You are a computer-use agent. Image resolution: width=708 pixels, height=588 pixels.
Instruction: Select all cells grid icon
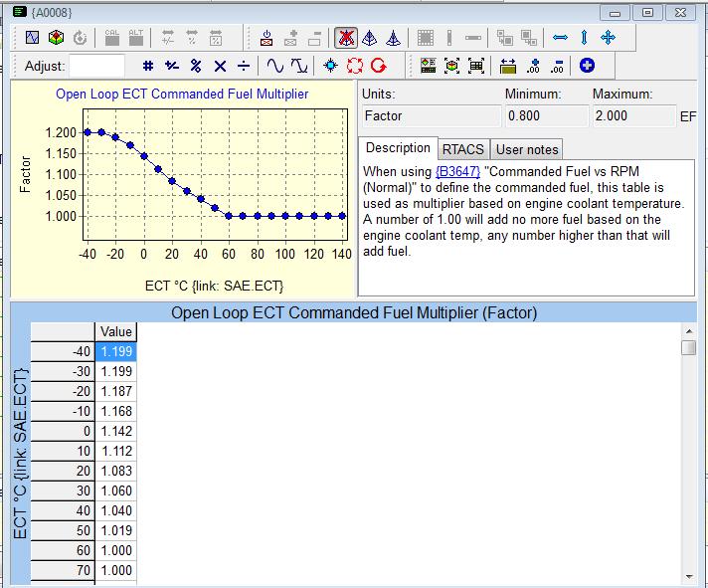[x=426, y=38]
